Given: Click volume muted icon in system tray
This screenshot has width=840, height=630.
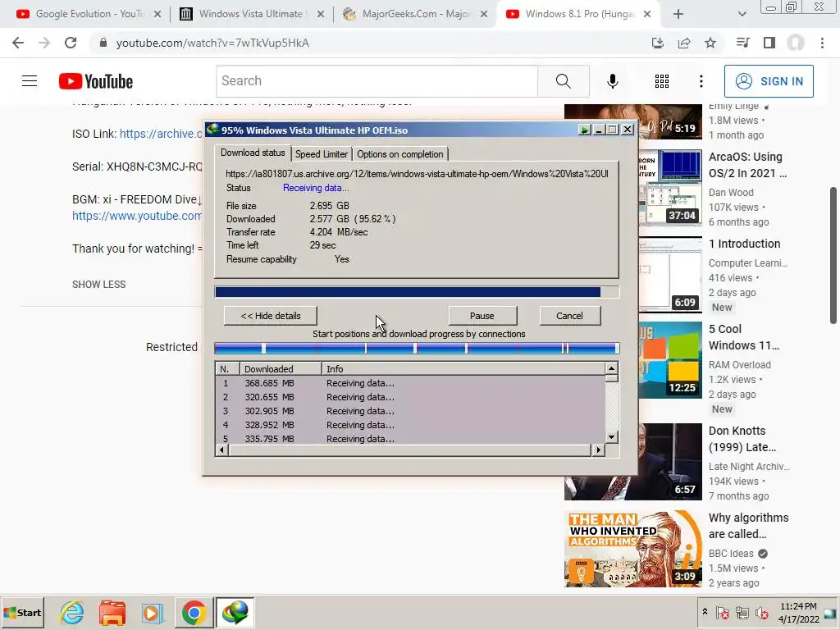Looking at the screenshot, I should tap(761, 612).
